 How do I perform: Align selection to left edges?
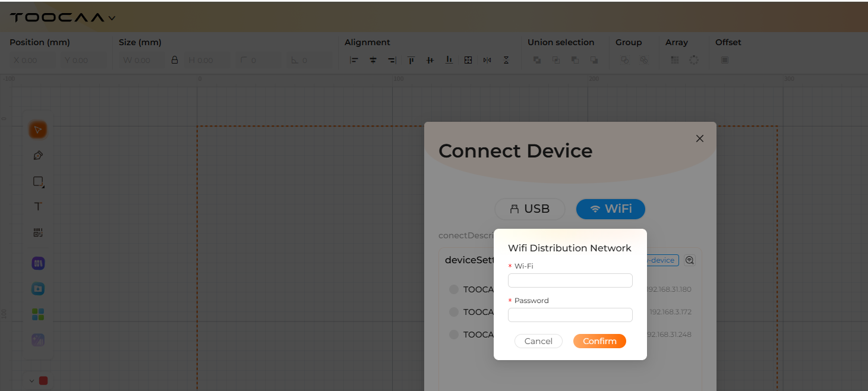(354, 60)
